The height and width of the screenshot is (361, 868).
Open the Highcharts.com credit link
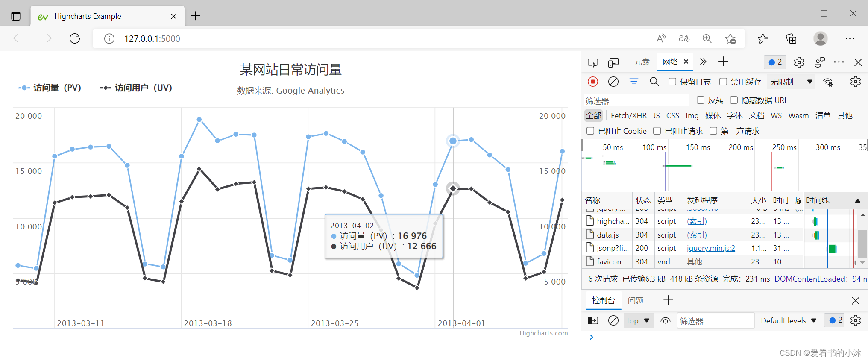point(544,333)
